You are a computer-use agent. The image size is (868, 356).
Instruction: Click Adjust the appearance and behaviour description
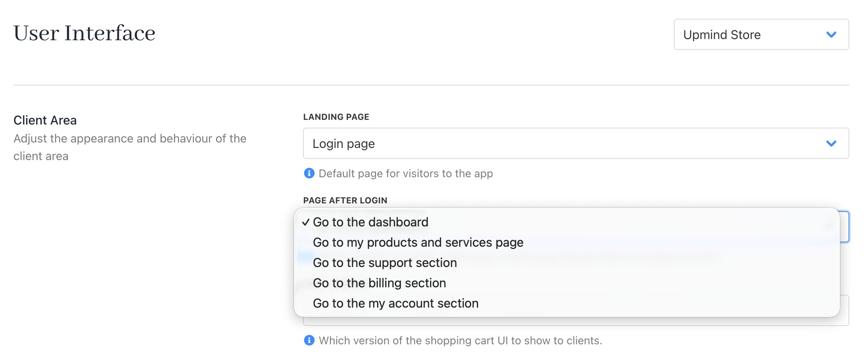click(x=130, y=147)
